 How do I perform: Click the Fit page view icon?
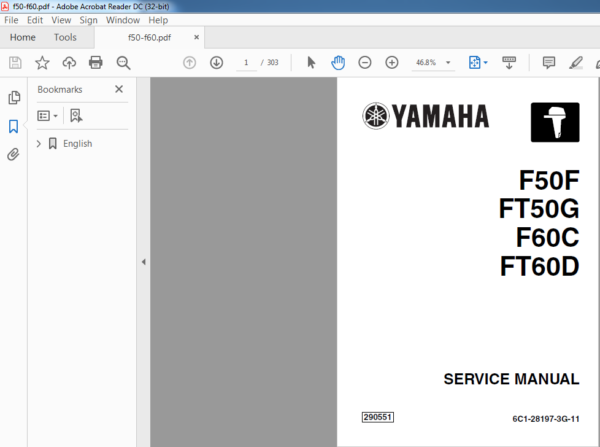474,62
